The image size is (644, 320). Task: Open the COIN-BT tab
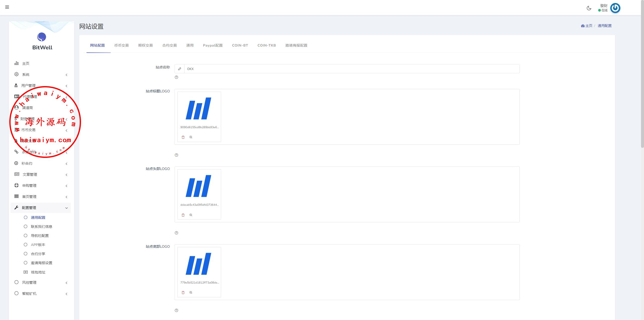tap(240, 45)
